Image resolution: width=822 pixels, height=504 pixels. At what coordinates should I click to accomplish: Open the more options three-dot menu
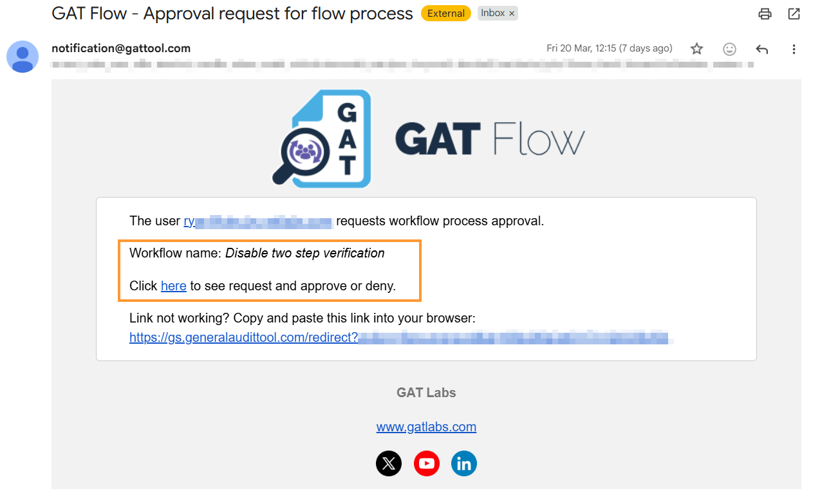coord(794,49)
